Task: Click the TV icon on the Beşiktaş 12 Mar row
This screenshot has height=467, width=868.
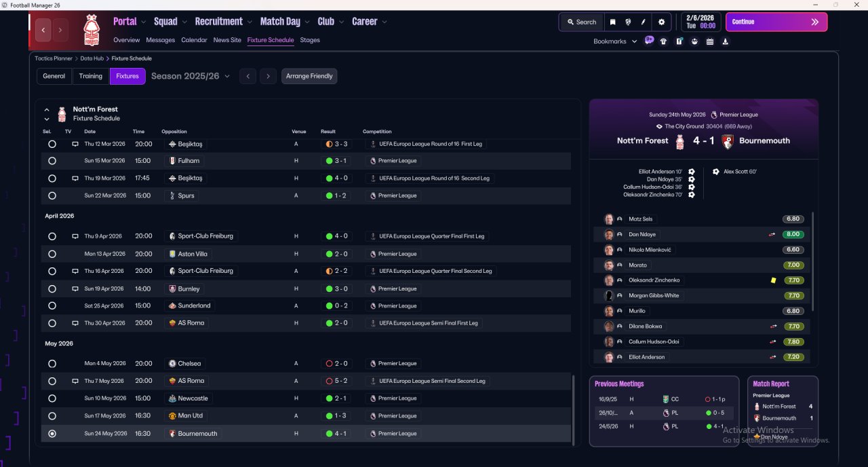Action: click(x=75, y=144)
